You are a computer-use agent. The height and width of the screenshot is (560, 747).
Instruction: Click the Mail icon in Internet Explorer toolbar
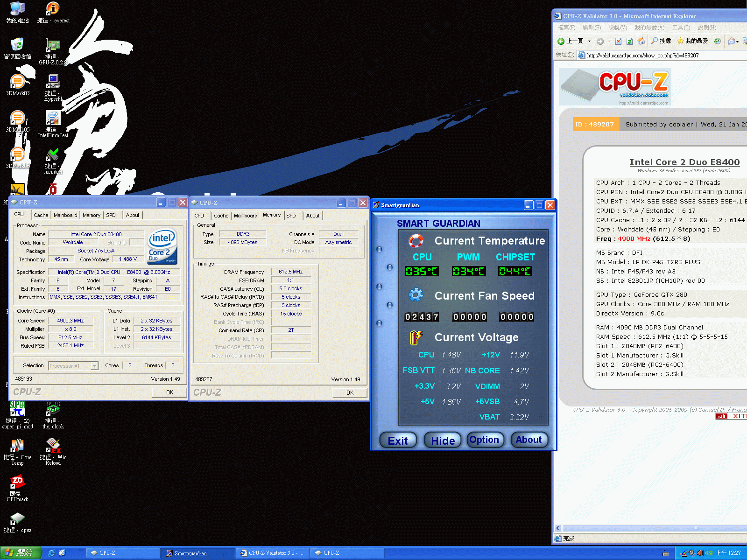point(732,41)
